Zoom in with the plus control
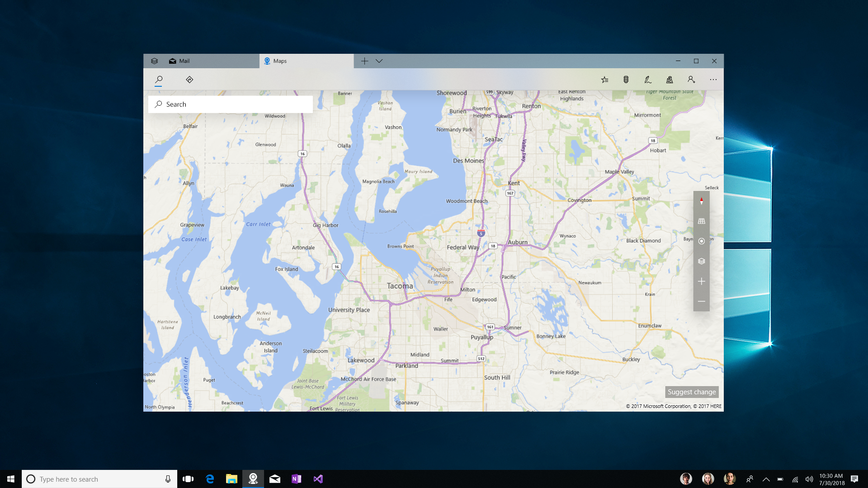 pos(701,282)
